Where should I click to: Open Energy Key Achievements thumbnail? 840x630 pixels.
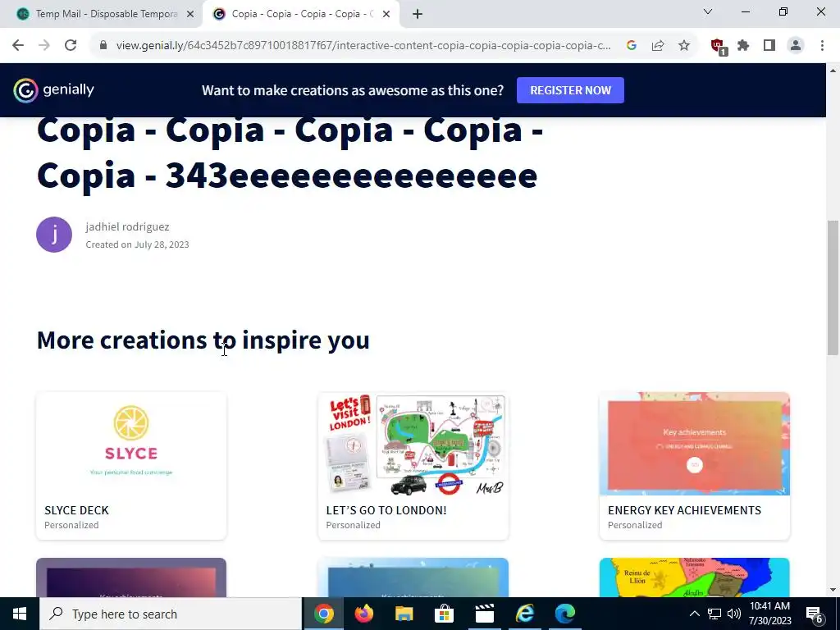(695, 444)
